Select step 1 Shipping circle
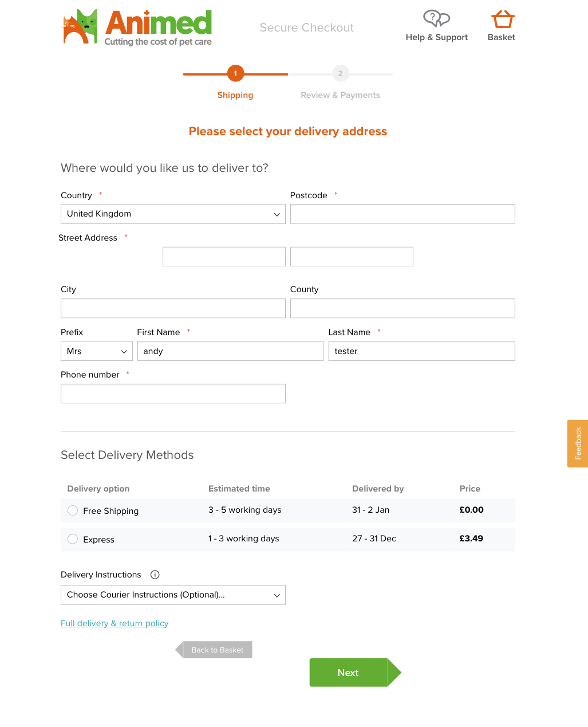 pyautogui.click(x=235, y=73)
